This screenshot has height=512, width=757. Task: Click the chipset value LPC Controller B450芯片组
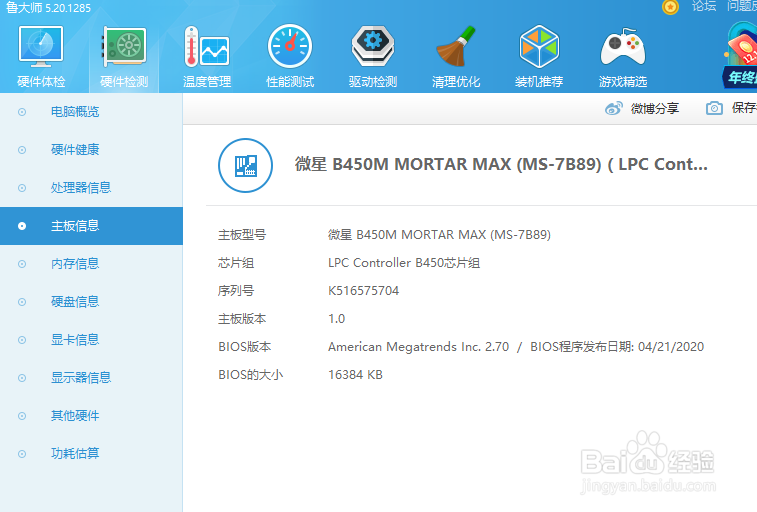pos(404,263)
